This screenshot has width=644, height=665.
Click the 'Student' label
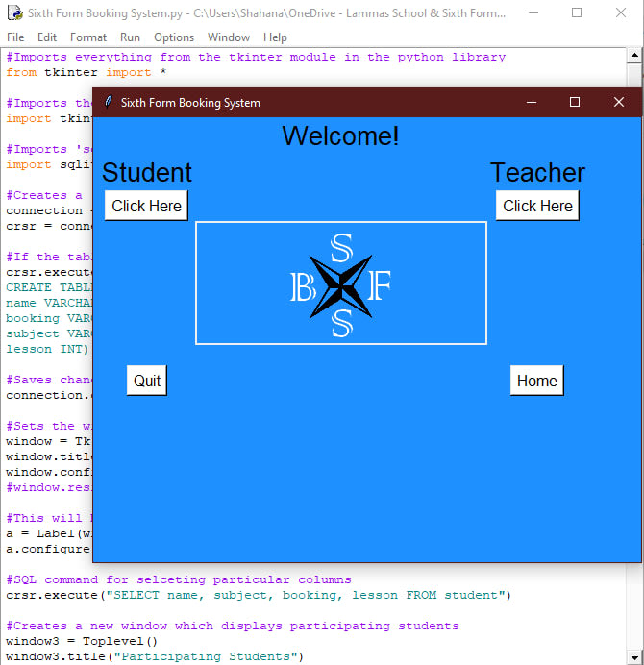click(x=147, y=172)
